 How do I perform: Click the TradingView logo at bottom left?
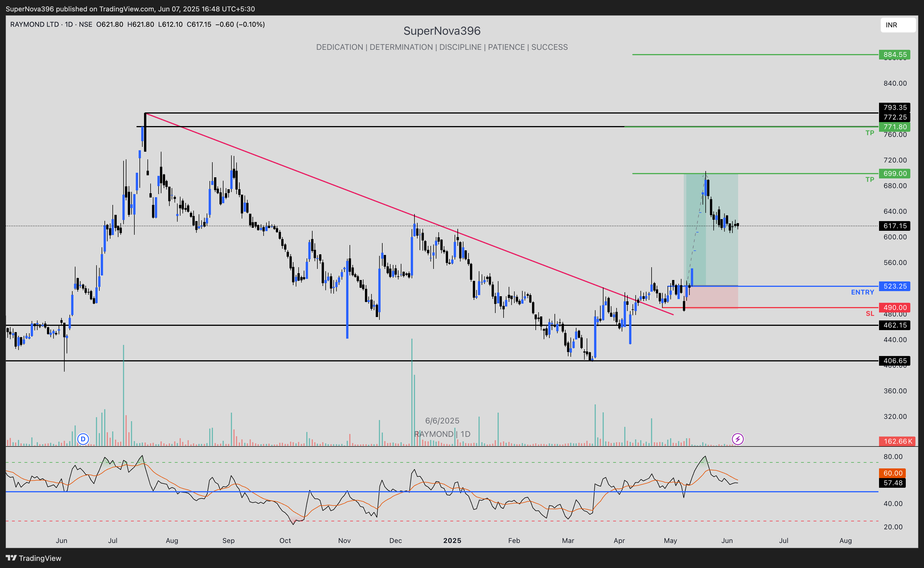pyautogui.click(x=33, y=558)
